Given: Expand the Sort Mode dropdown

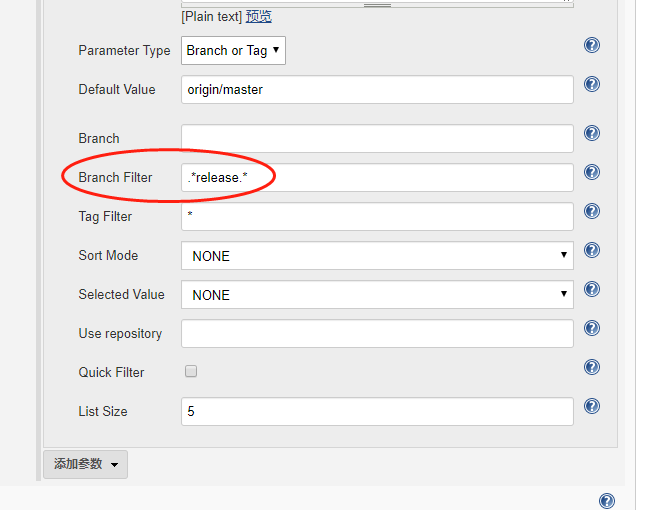Looking at the screenshot, I should [377, 255].
